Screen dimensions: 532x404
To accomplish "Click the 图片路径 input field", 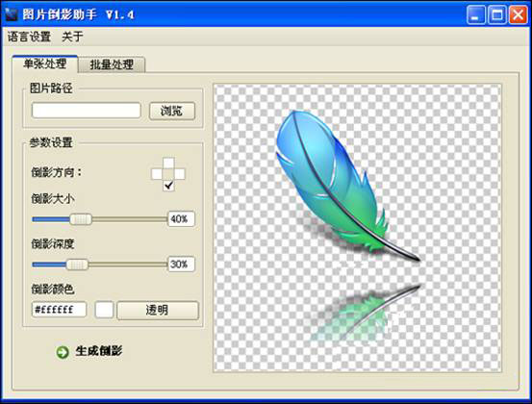I will (x=87, y=111).
